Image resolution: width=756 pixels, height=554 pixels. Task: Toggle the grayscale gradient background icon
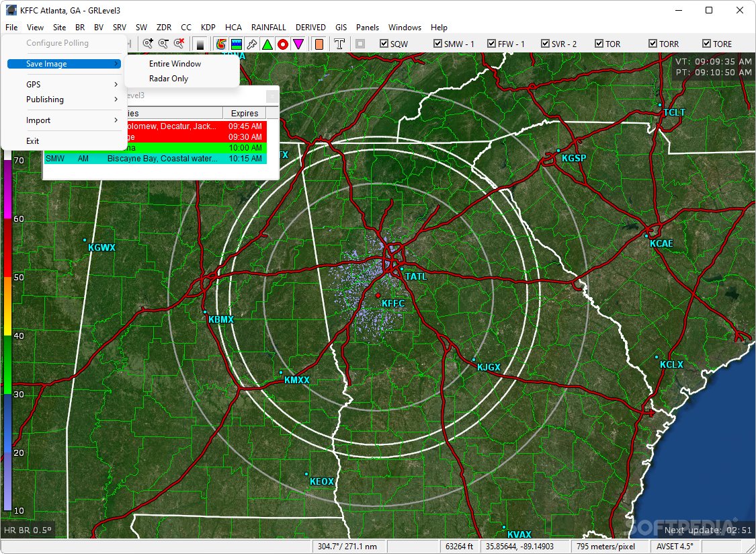coord(200,44)
